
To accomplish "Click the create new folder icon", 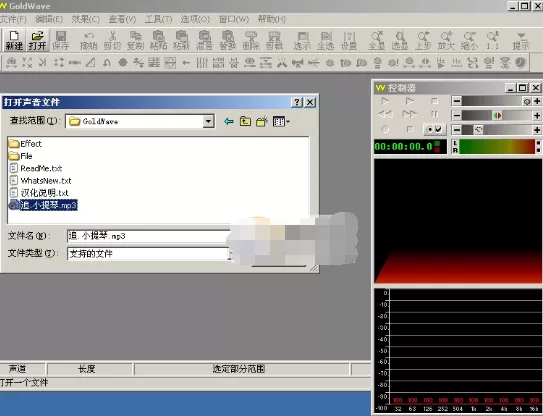I will (262, 122).
